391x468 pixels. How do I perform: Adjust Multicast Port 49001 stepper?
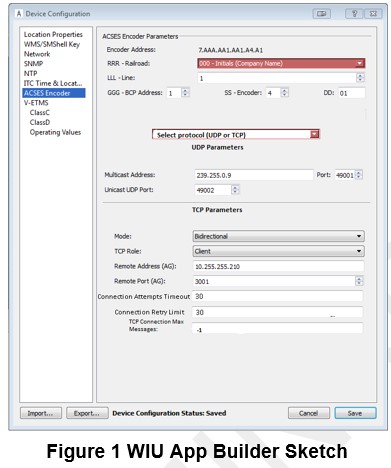coord(359,175)
